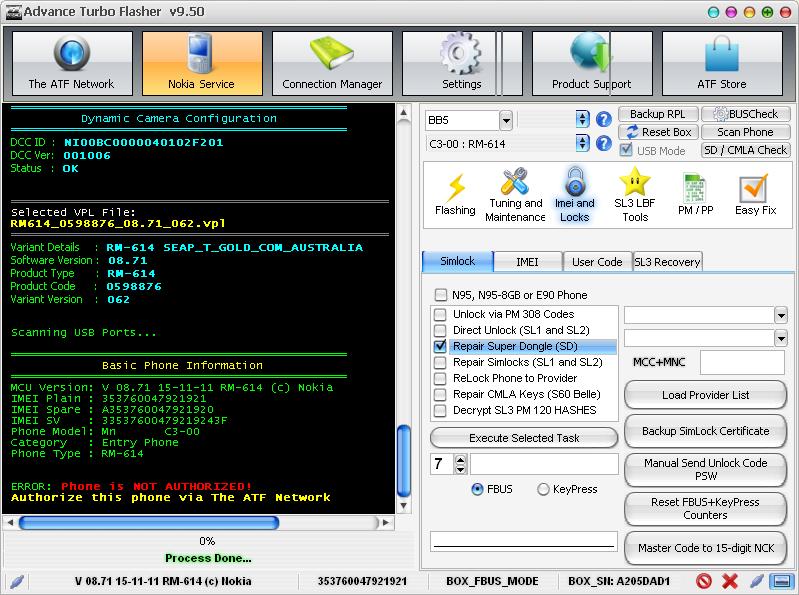This screenshot has height=595, width=799.
Task: Open phone model C3-00 : RM-614 selector
Action: 582,144
